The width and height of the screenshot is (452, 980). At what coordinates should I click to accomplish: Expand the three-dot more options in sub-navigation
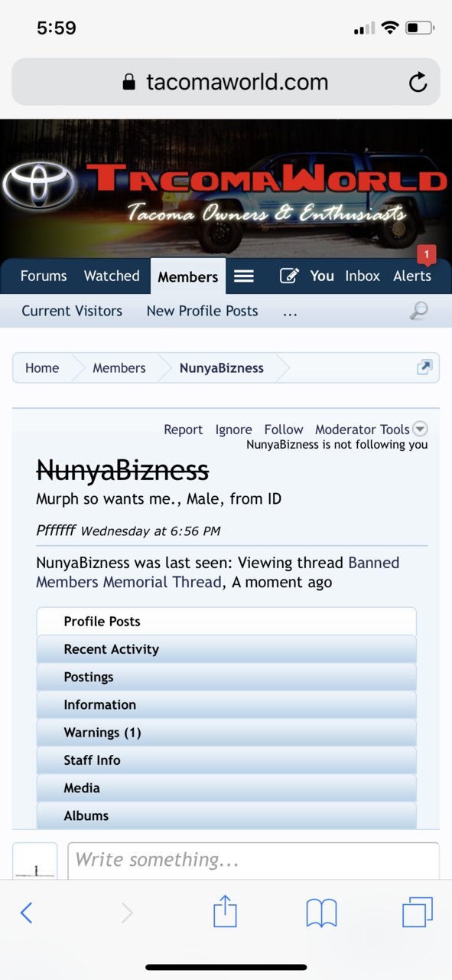(x=290, y=312)
